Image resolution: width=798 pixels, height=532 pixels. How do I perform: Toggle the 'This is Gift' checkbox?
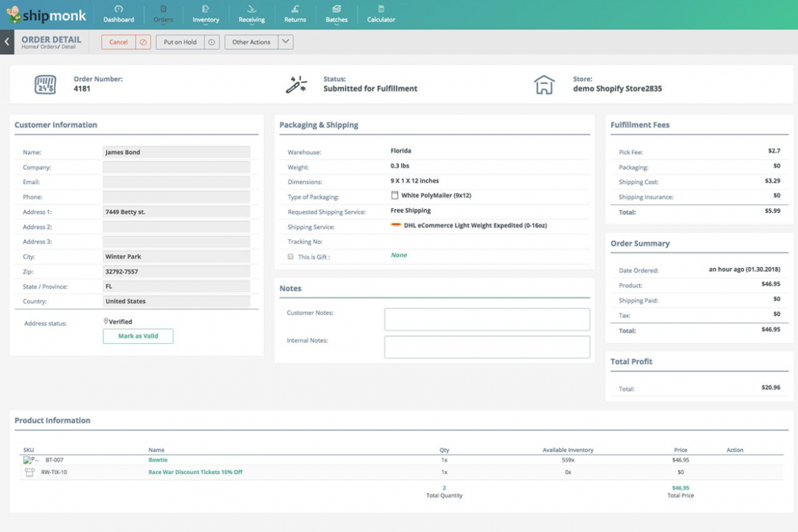click(x=290, y=255)
